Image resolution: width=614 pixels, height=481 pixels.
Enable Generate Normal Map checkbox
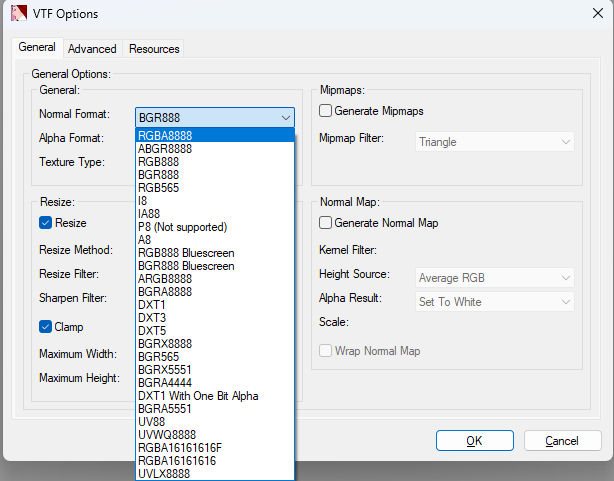click(x=326, y=223)
